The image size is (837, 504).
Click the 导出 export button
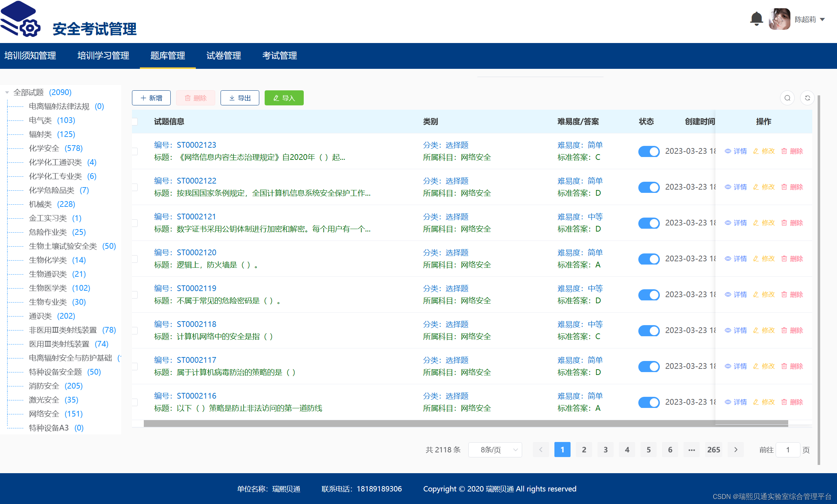click(240, 98)
